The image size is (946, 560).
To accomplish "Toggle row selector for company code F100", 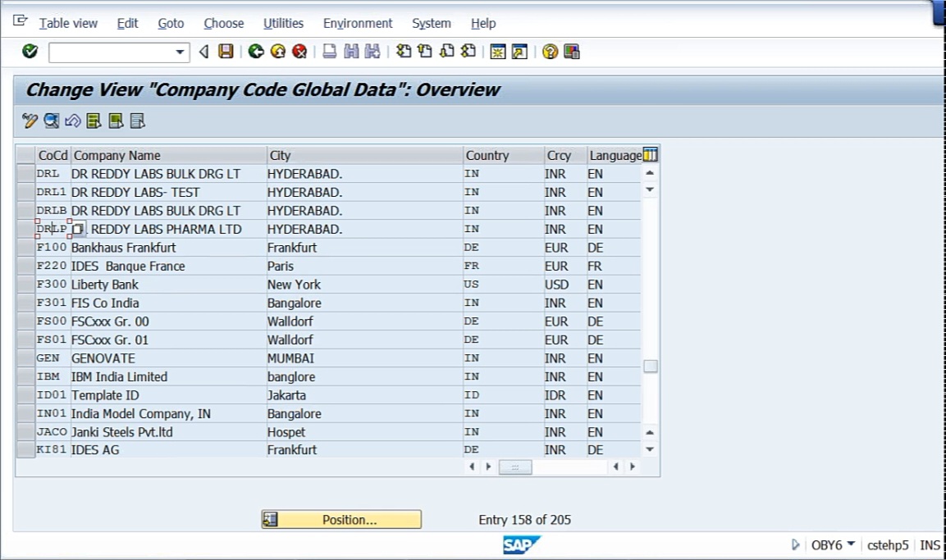I will (25, 248).
